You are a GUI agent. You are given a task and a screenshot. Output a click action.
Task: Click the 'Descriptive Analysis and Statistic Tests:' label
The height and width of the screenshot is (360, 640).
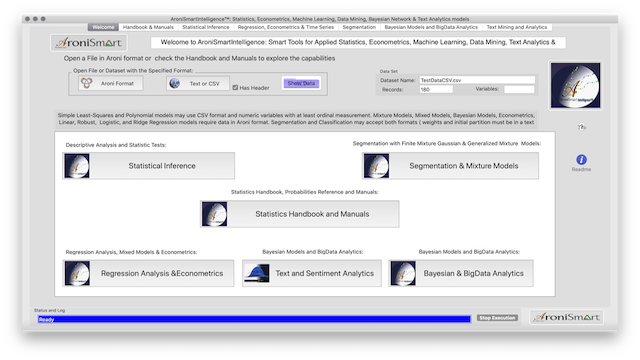(116, 145)
